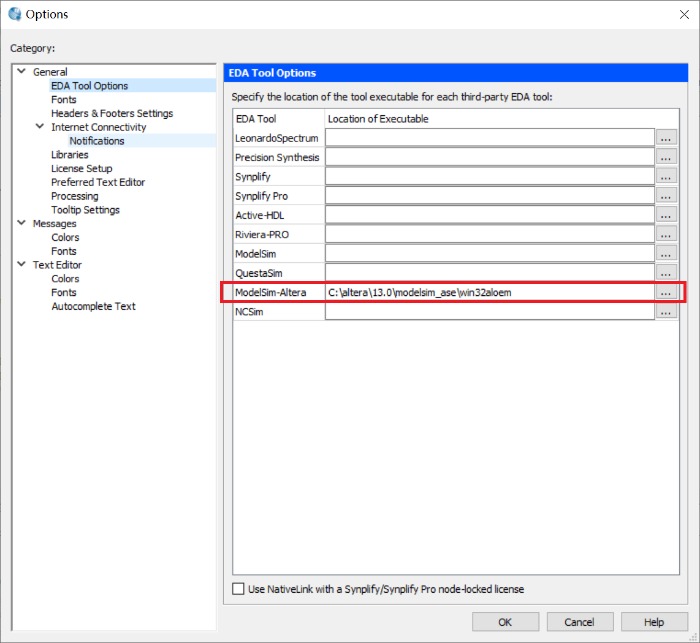Select Tooltip Settings category
The image size is (700, 643).
coord(85,210)
